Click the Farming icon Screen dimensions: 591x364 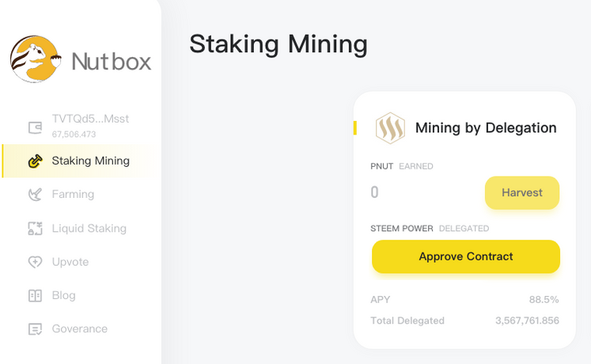35,195
